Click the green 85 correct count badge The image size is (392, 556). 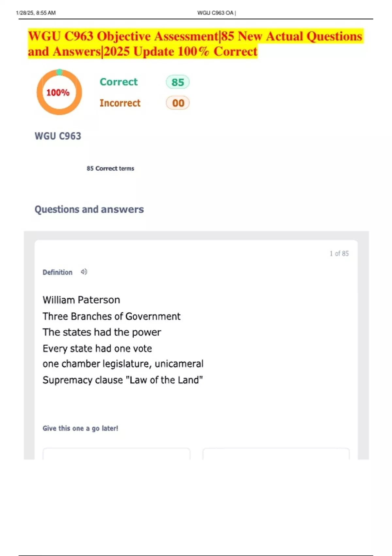(x=178, y=82)
